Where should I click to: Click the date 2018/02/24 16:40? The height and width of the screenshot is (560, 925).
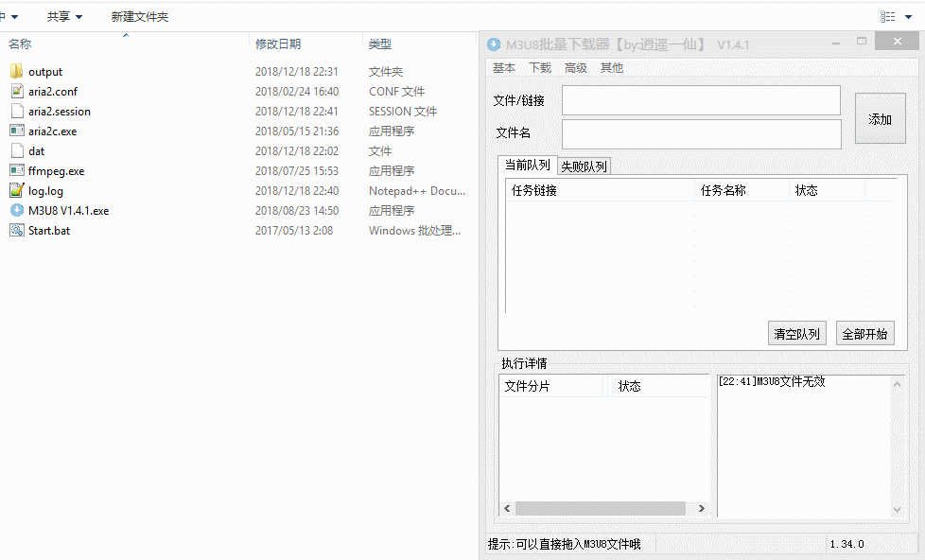point(297,92)
